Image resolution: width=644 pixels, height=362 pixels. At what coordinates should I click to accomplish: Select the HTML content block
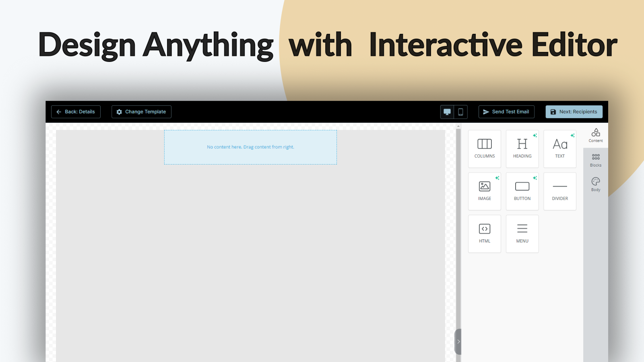(485, 234)
